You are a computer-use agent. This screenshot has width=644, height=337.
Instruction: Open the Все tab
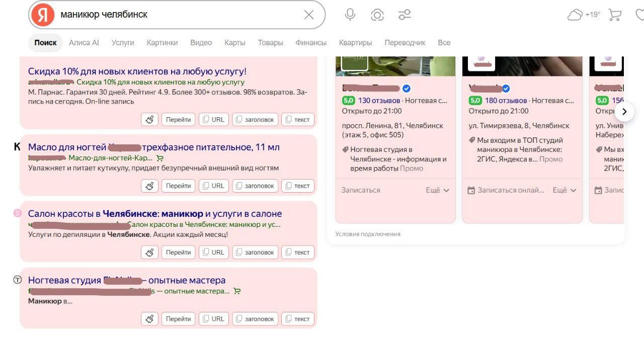coord(444,43)
